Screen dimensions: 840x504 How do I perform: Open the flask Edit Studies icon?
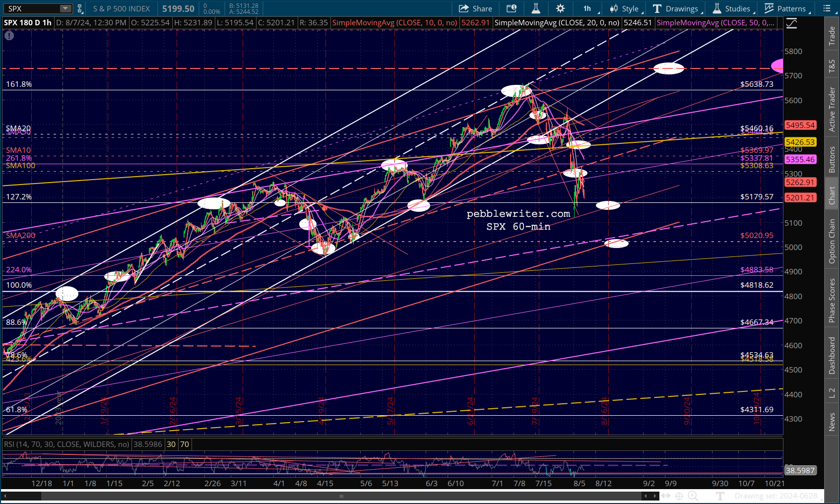click(535, 8)
